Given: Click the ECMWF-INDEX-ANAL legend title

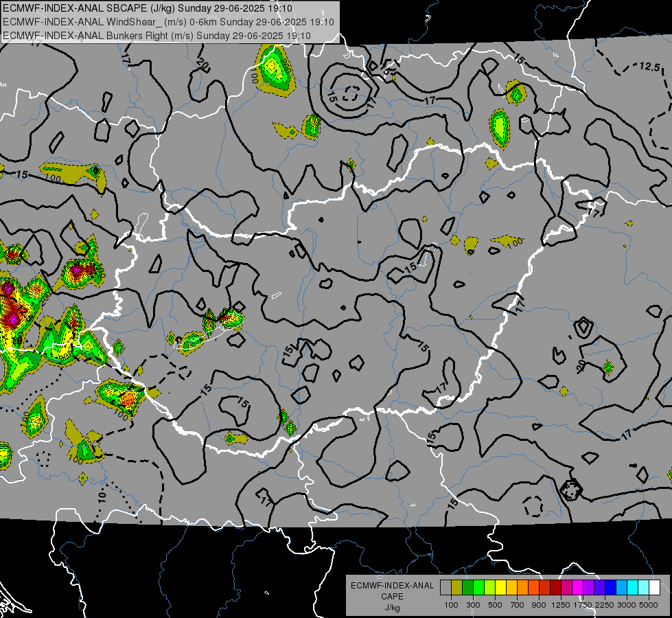Looking at the screenshot, I should [393, 586].
